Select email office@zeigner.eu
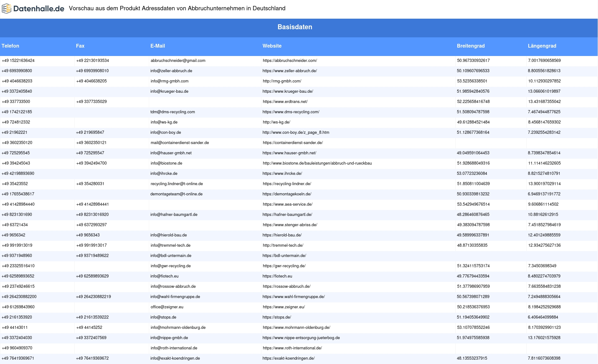The height and width of the screenshot is (364, 598). click(x=167, y=307)
